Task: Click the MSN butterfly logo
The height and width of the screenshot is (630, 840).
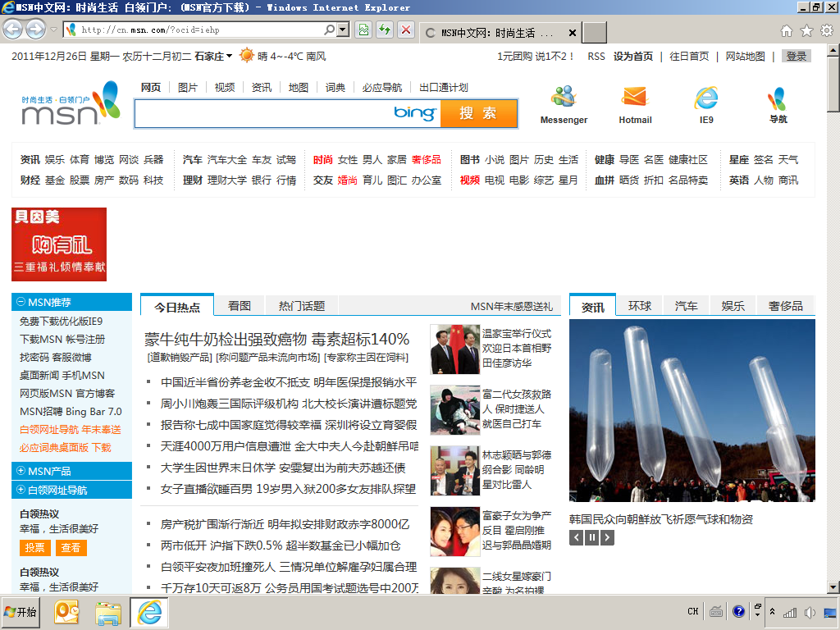Action: click(71, 103)
